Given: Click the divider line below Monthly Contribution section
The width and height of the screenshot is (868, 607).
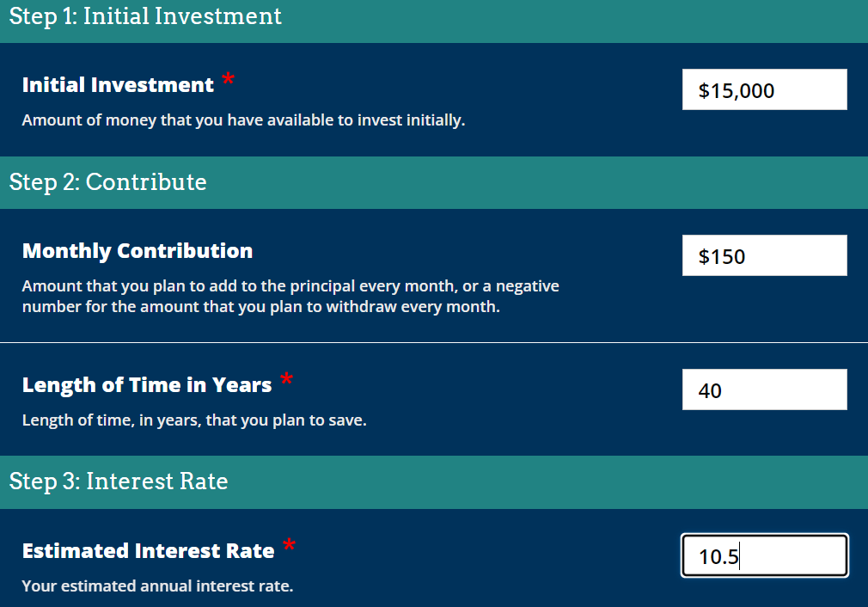Looking at the screenshot, I should (x=433, y=342).
